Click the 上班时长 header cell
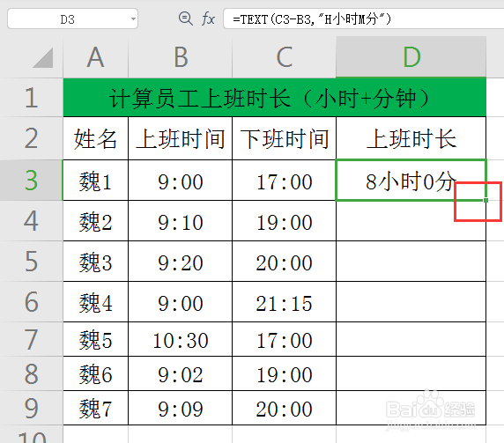The height and width of the screenshot is (443, 504). 411,138
